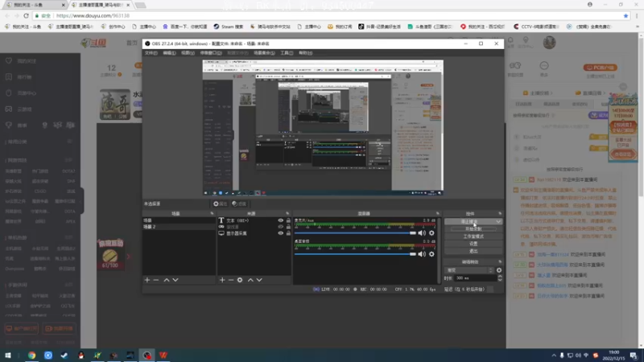Click the 停止推流 stop streaming button
Viewport: 644px width, 362px height.
pyautogui.click(x=469, y=222)
